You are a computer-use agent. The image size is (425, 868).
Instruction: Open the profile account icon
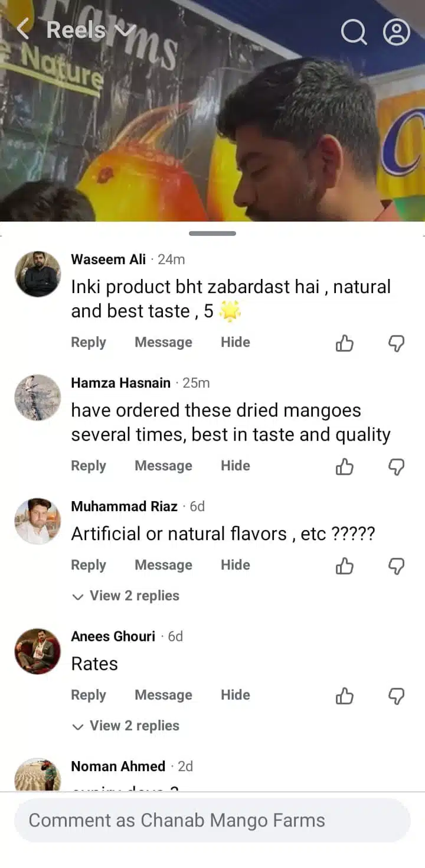[396, 32]
